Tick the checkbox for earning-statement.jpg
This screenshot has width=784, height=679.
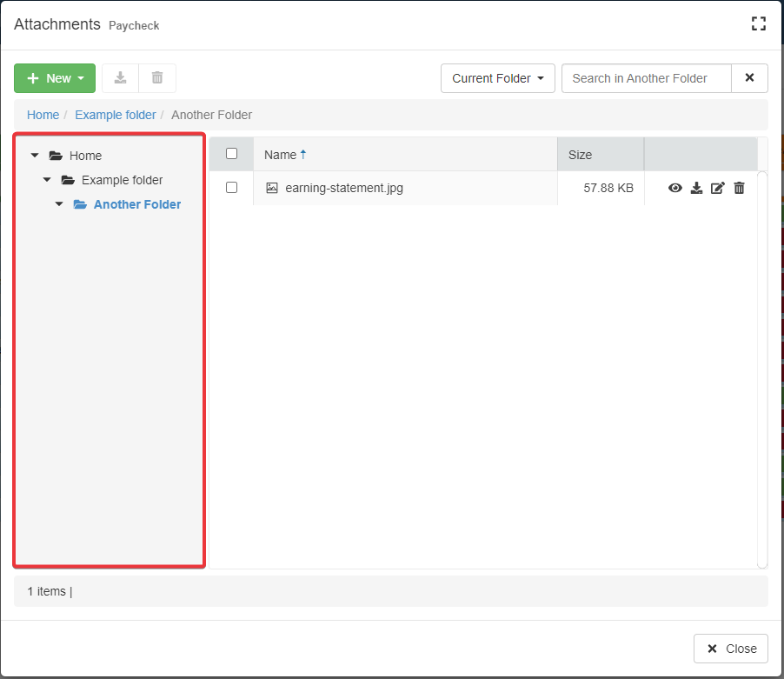click(231, 187)
